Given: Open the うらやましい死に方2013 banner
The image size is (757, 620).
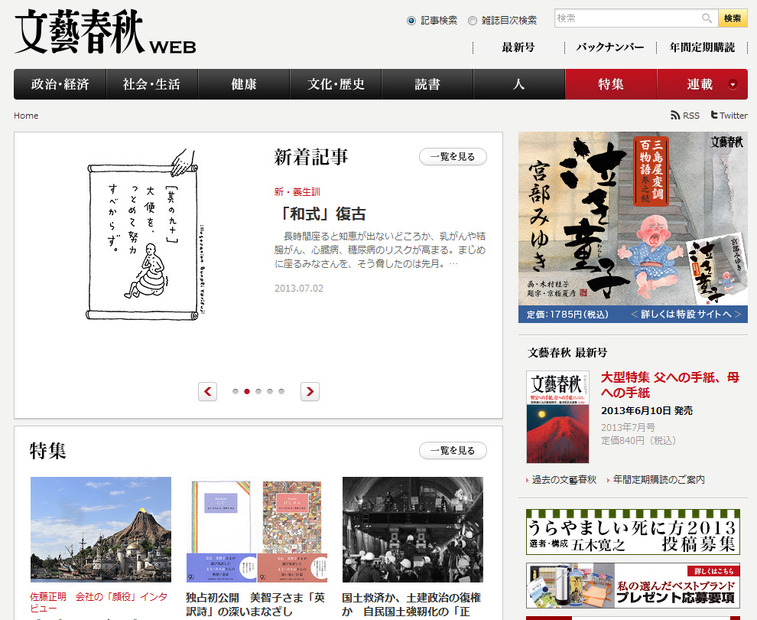Looking at the screenshot, I should click(633, 531).
